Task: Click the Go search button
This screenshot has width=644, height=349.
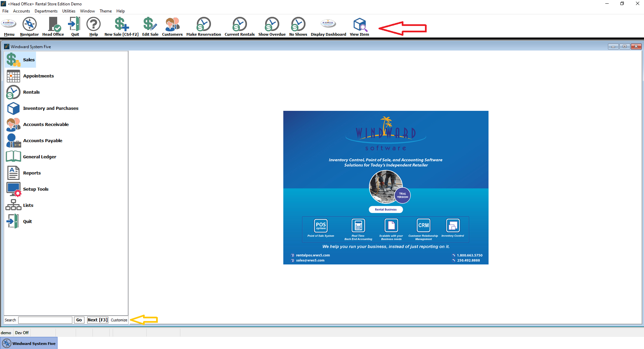Action: point(79,320)
